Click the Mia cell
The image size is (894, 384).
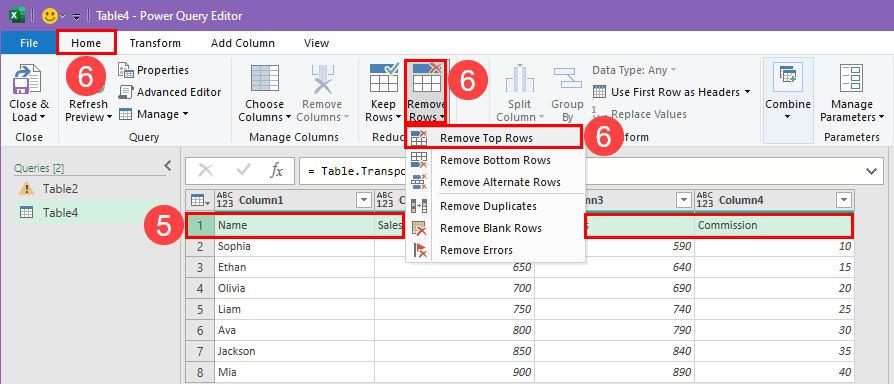pyautogui.click(x=294, y=373)
